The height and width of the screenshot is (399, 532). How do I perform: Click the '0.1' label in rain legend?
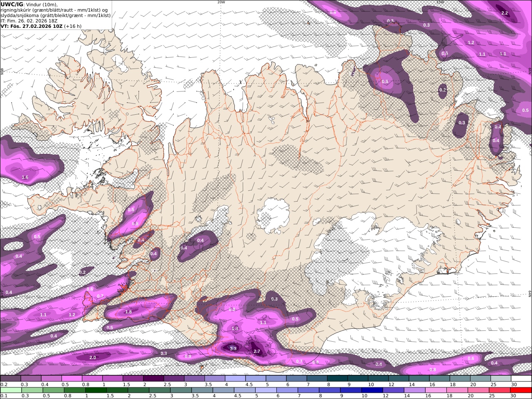(x=4, y=396)
